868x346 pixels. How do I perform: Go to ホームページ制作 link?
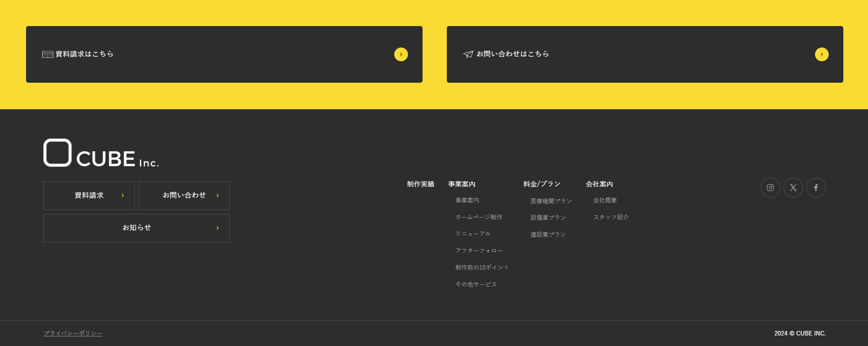479,218
